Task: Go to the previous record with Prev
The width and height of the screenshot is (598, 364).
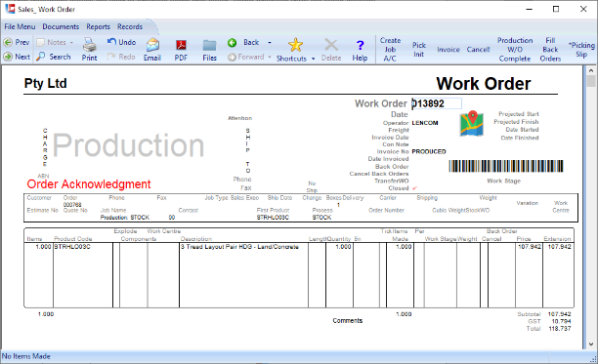Action: pos(17,42)
